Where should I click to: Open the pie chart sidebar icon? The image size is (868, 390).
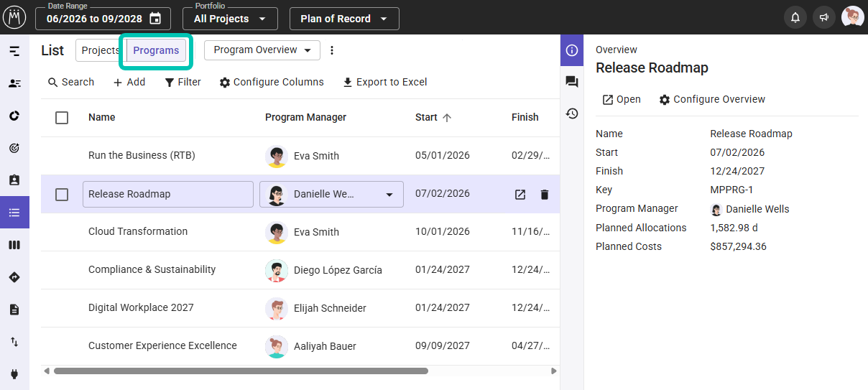point(14,116)
